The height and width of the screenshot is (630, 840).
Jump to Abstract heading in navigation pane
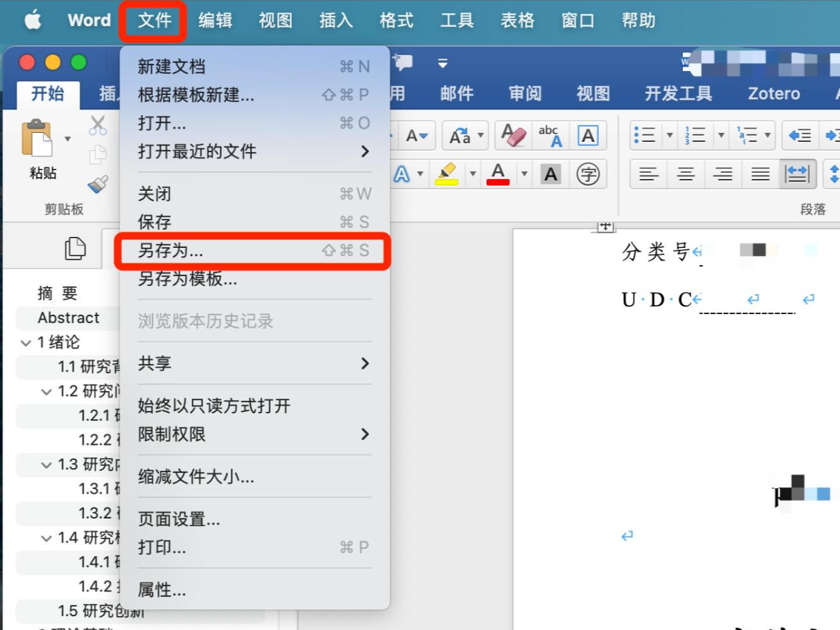(68, 317)
